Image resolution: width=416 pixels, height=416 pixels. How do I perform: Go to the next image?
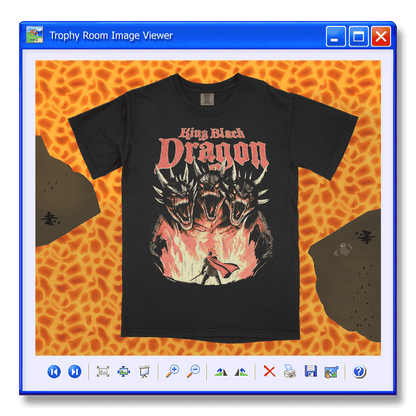coord(75,371)
